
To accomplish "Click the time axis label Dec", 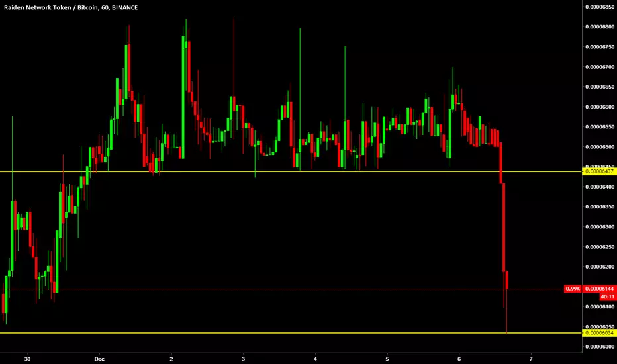I will (99, 359).
